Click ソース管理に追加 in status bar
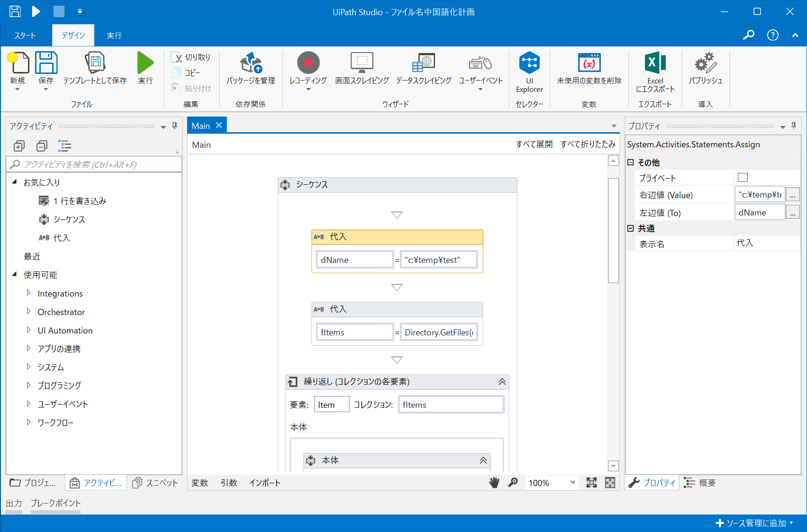This screenshot has height=532, width=807. pyautogui.click(x=754, y=523)
